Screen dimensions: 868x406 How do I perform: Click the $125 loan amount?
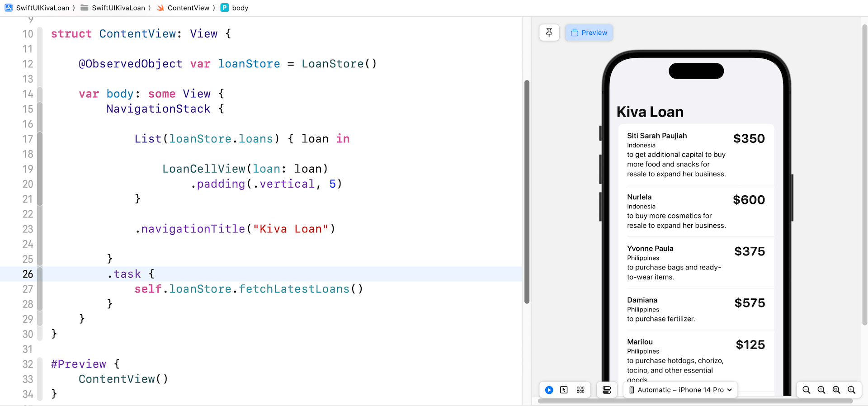[x=750, y=345]
